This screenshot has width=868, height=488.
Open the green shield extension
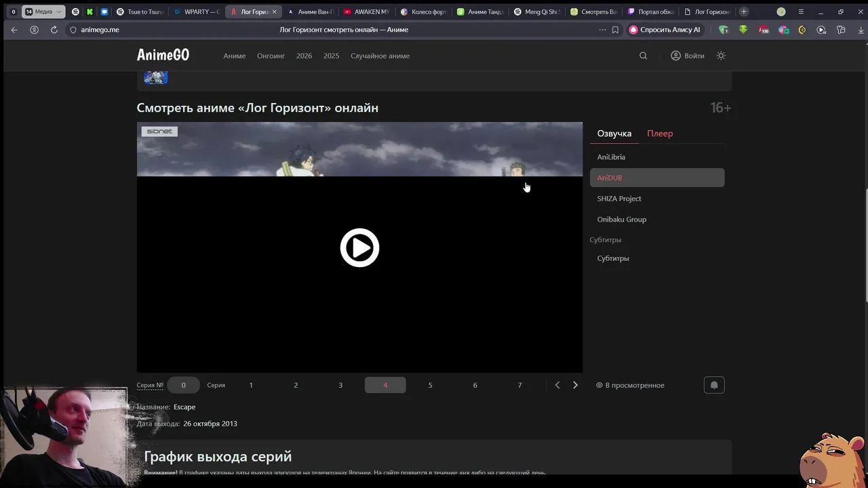tap(724, 30)
